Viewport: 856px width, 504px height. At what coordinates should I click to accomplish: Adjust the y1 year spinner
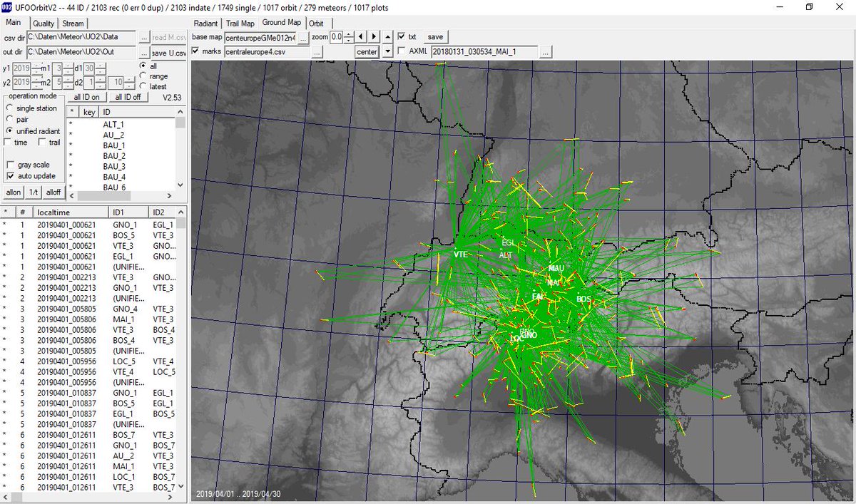39,68
